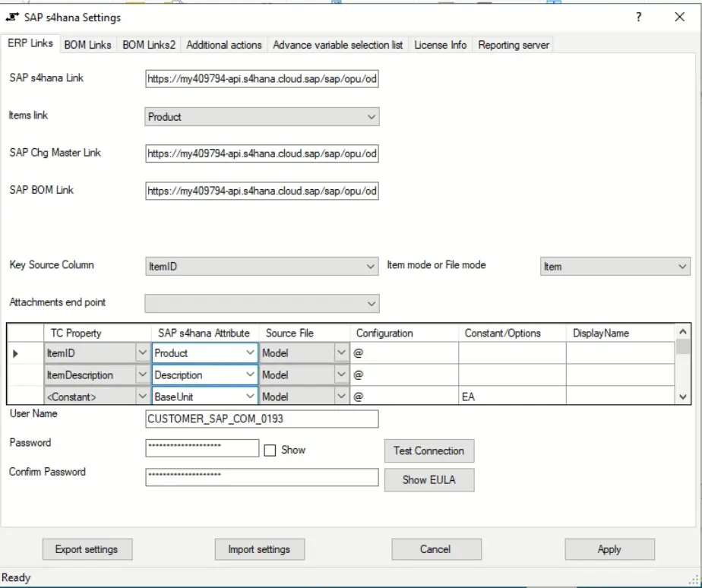Click the scrollbar up arrow beside the grid
This screenshot has height=588, width=702.
[x=682, y=330]
